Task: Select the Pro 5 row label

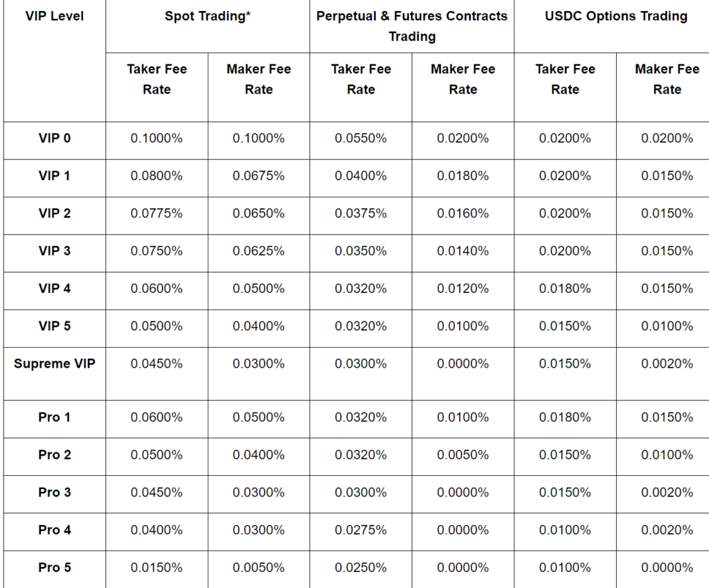Action: point(54,567)
